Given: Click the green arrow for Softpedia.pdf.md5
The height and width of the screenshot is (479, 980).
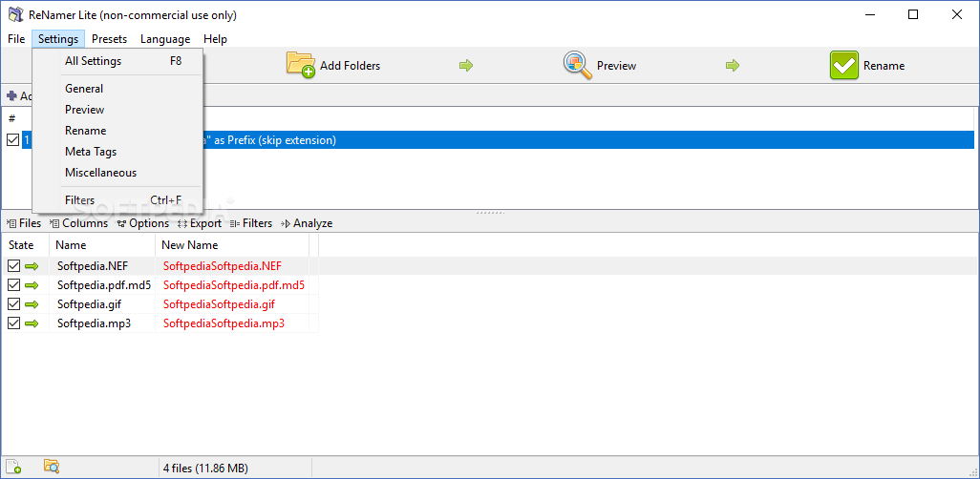Looking at the screenshot, I should click(x=32, y=285).
